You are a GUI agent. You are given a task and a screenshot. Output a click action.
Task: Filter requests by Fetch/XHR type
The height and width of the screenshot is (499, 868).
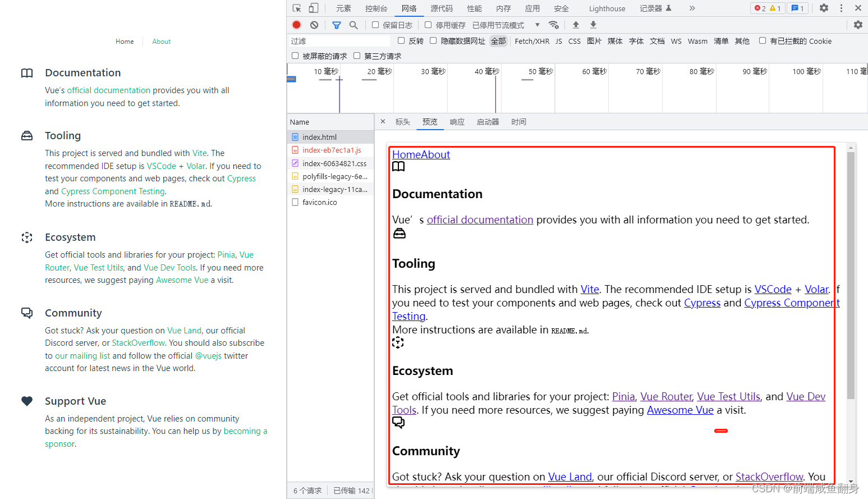[x=532, y=41]
